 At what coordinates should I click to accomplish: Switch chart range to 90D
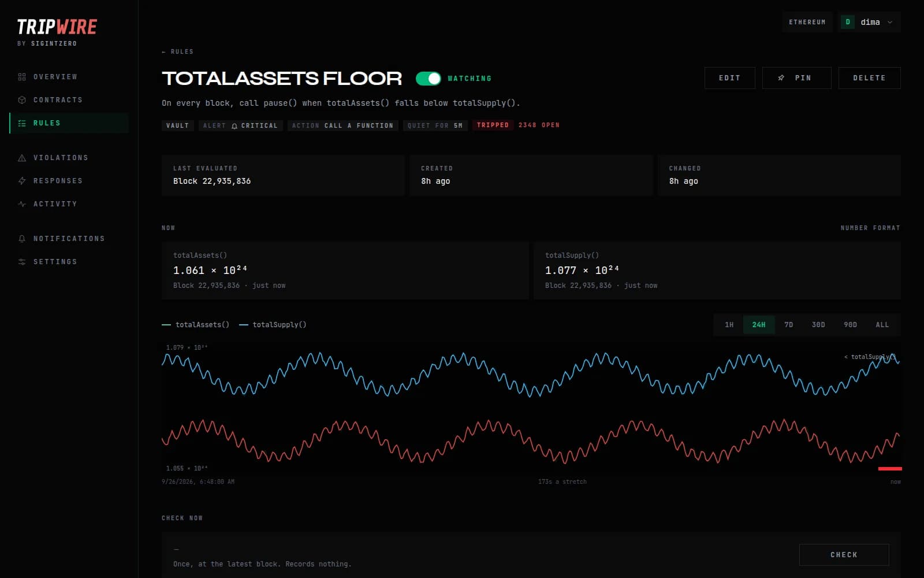point(850,325)
